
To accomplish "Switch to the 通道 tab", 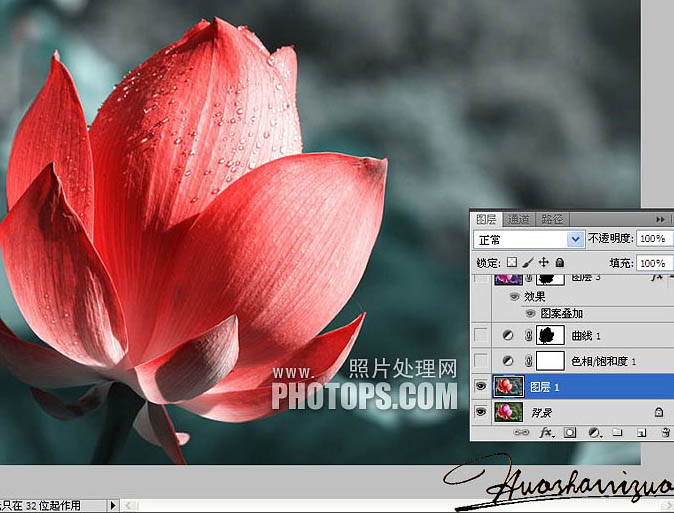I will tap(518, 219).
